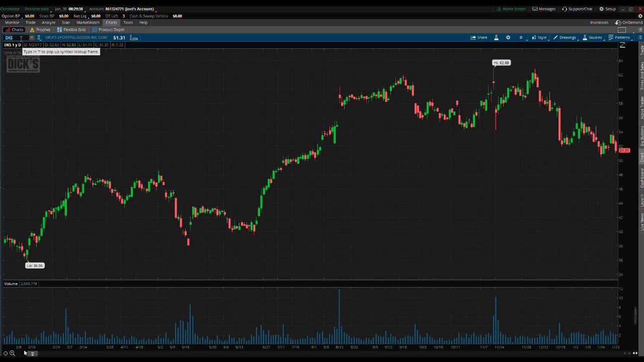This screenshot has height=362, width=644.
Task: Click the chart toolbar list menu icon
Action: pos(640,38)
